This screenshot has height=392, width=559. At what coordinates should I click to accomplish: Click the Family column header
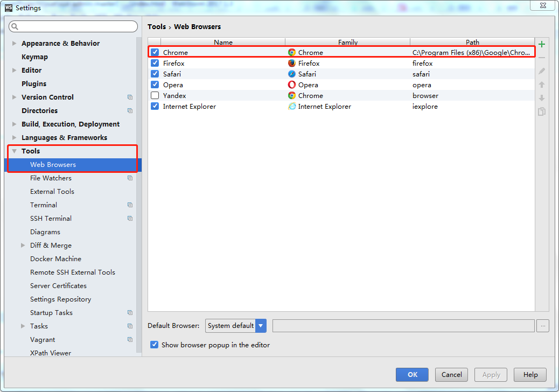pyautogui.click(x=347, y=42)
